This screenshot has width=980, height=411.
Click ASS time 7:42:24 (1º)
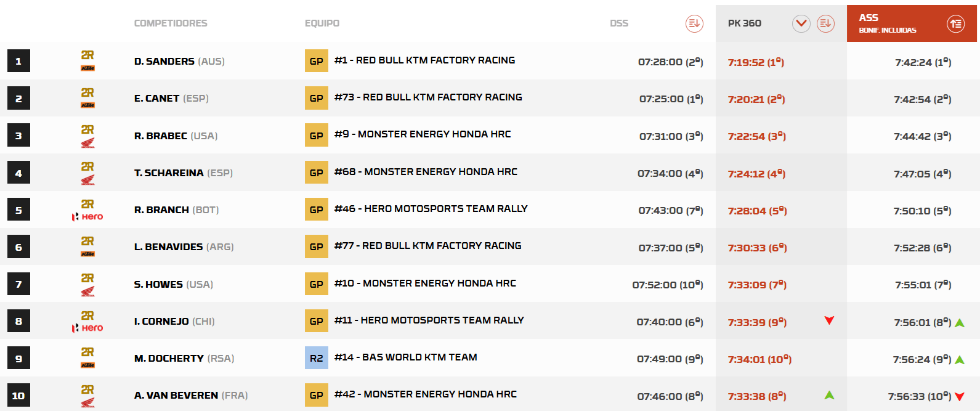[x=923, y=62]
